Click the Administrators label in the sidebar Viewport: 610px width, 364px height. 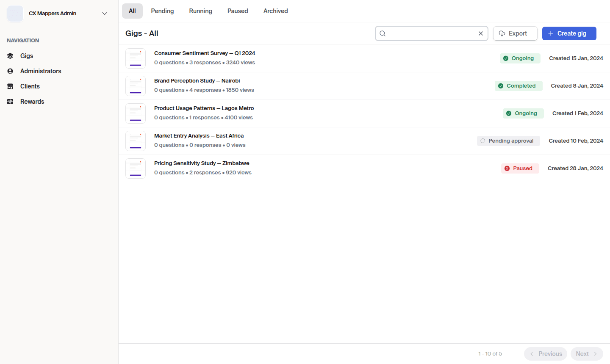click(x=41, y=71)
